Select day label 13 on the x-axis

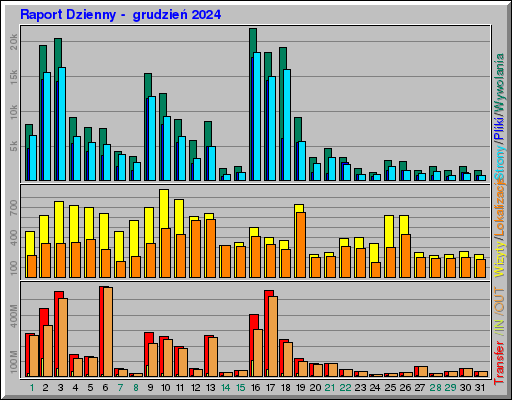[x=210, y=388]
